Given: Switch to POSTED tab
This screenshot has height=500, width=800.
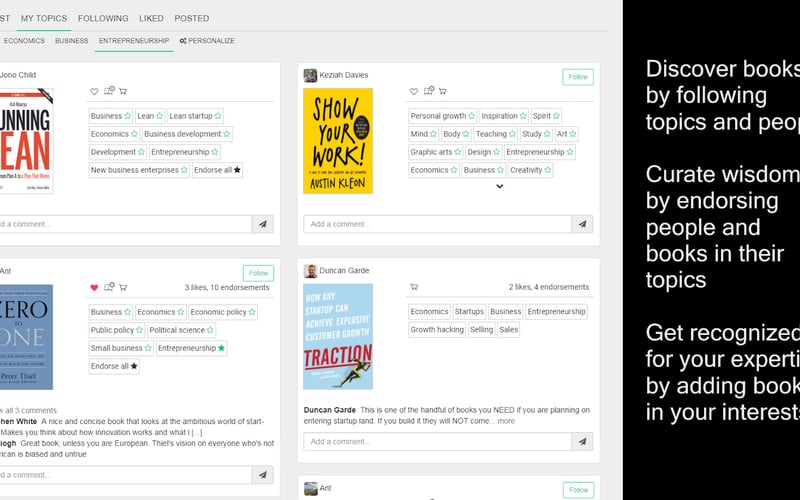Looking at the screenshot, I should 192,18.
